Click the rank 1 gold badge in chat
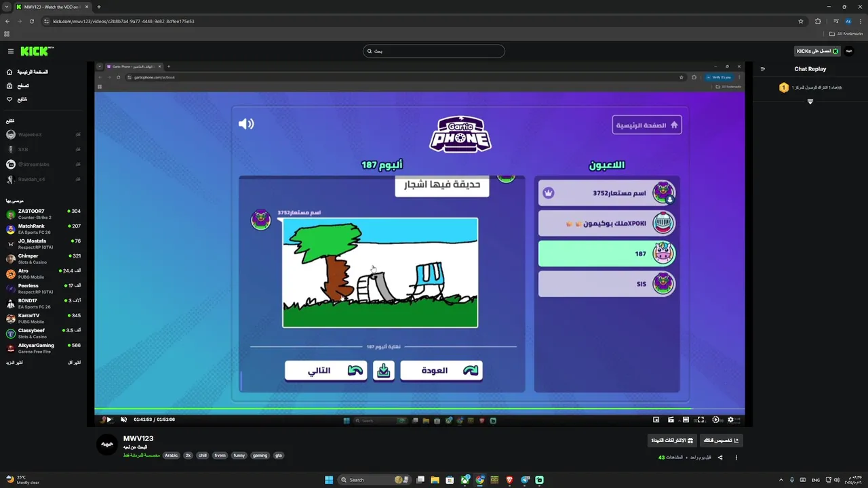Screen dimensions: 868x488 pos(784,87)
